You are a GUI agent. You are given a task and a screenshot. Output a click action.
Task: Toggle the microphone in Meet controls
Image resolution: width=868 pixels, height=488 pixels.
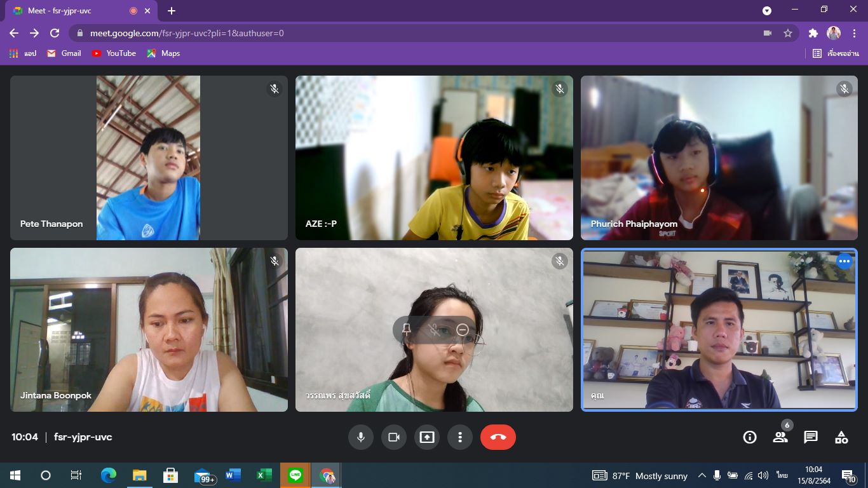[x=360, y=437]
